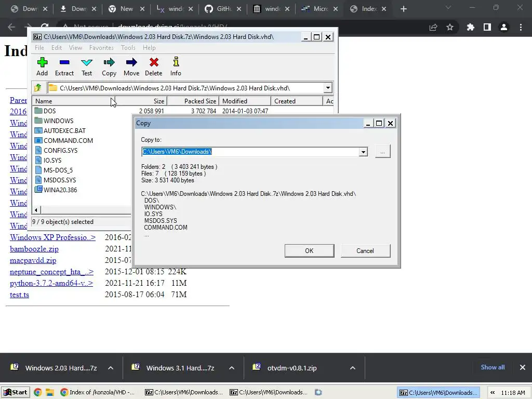
Task: Select the AUTOEXEC.BAT file
Action: [60, 130]
